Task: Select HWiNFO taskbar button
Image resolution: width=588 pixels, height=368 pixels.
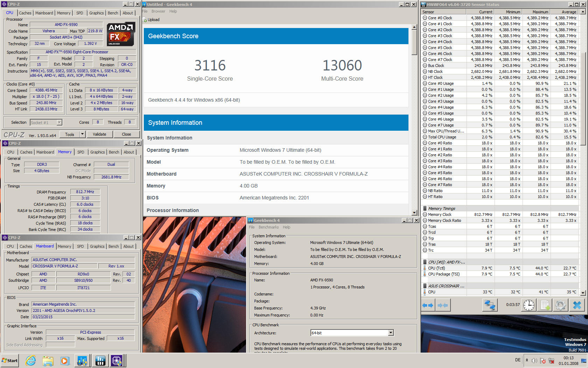Action: click(100, 361)
